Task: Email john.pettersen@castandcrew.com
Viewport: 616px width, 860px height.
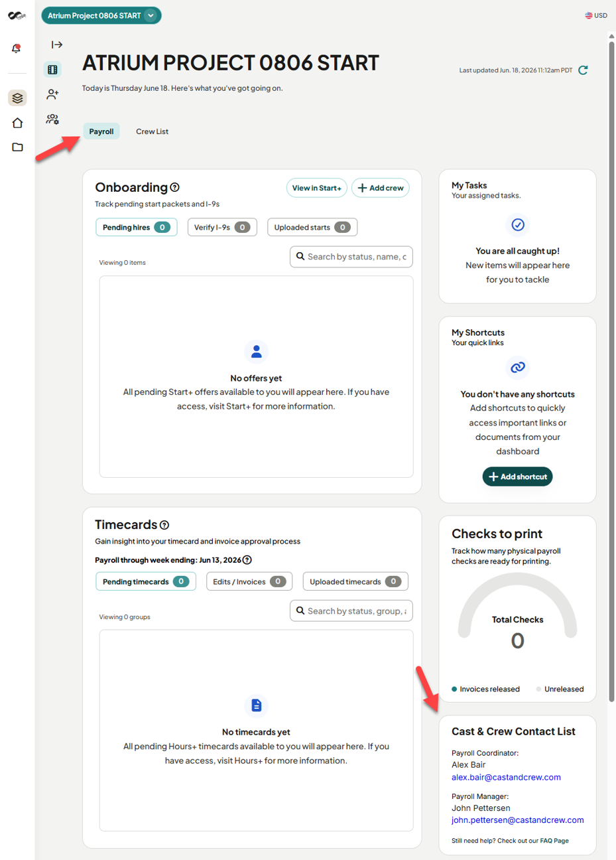Action: click(518, 820)
